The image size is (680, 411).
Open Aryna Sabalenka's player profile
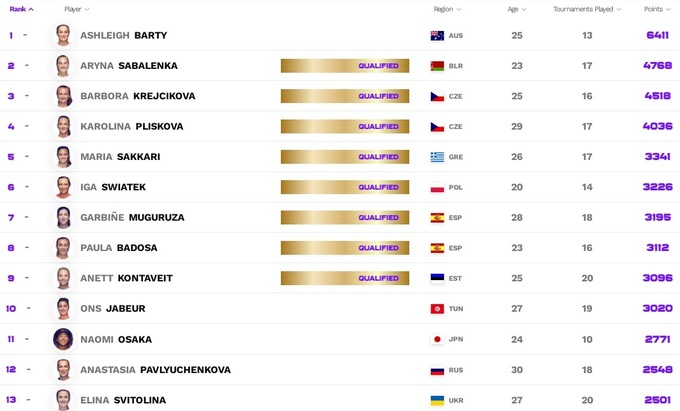coord(129,66)
